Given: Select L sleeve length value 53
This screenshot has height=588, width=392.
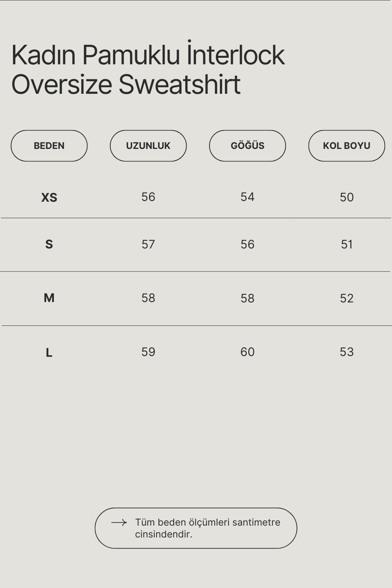Looking at the screenshot, I should [x=346, y=352].
